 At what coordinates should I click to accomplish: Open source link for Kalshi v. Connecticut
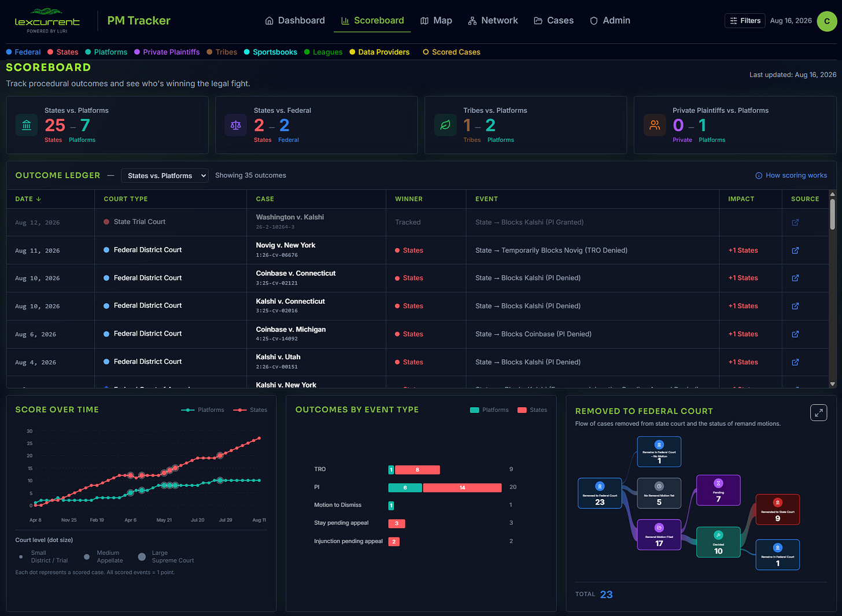(795, 306)
